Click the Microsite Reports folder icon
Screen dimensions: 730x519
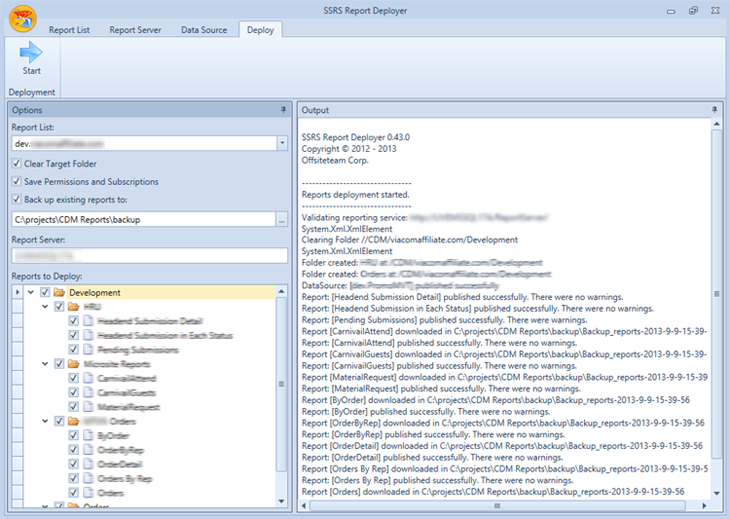(x=74, y=364)
